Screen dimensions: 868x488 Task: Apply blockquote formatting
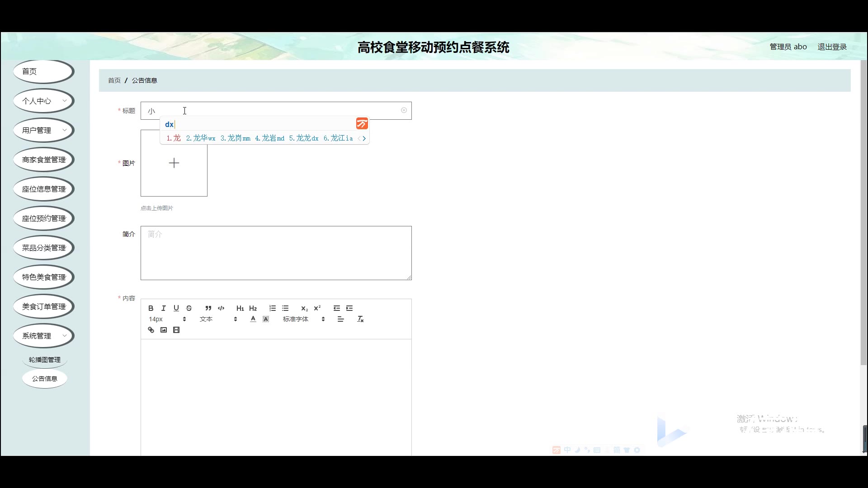pos(208,308)
